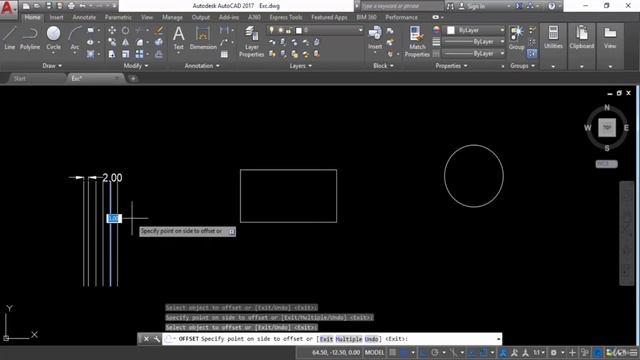Image resolution: width=640 pixels, height=360 pixels.
Task: Select the Line tool
Action: [9, 38]
